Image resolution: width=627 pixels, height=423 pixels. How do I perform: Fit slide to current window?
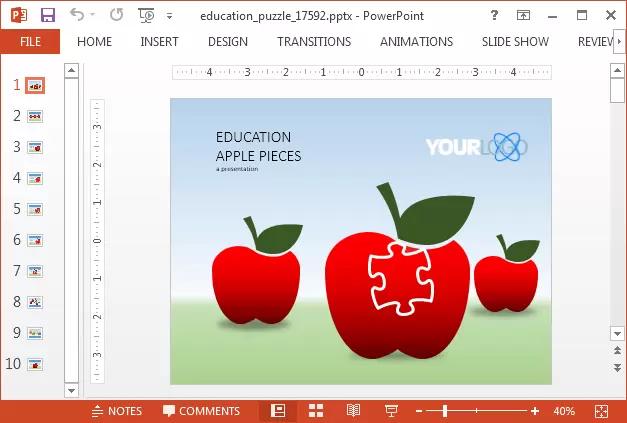pyautogui.click(x=601, y=411)
